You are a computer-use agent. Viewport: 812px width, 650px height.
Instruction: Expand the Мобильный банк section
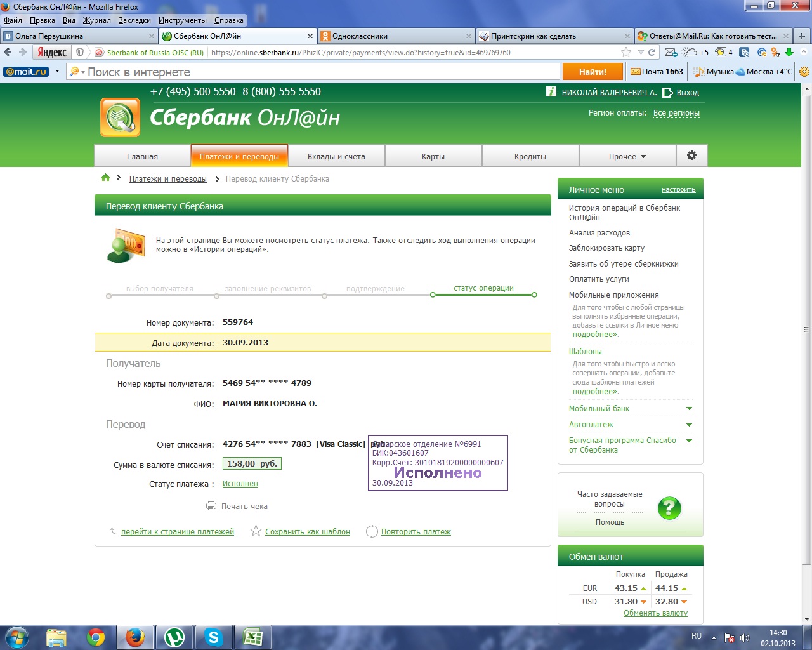tap(689, 409)
